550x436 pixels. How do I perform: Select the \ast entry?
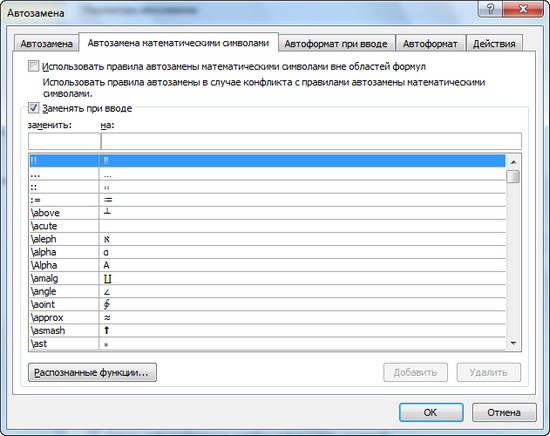pos(267,343)
